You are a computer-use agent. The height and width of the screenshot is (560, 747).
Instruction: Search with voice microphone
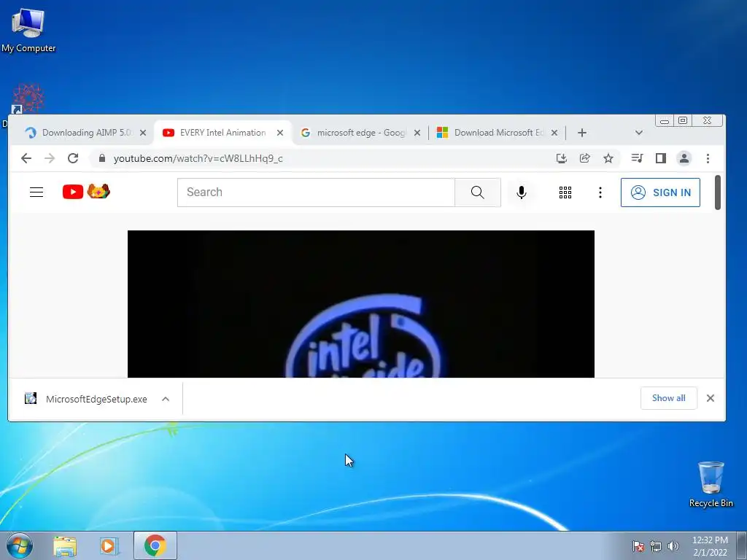tap(522, 192)
